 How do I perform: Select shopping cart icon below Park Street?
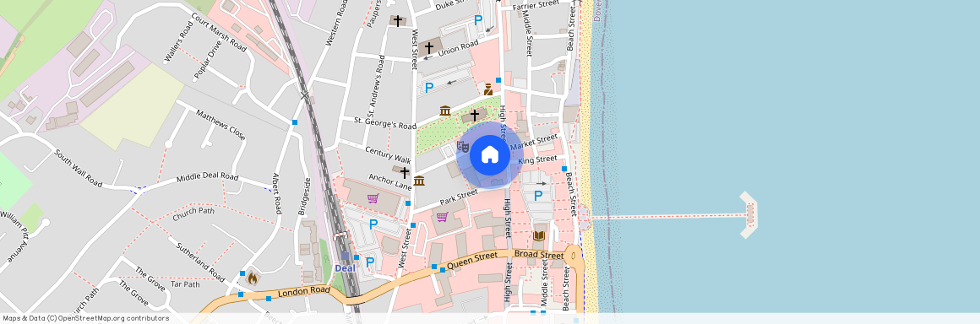pyautogui.click(x=442, y=217)
